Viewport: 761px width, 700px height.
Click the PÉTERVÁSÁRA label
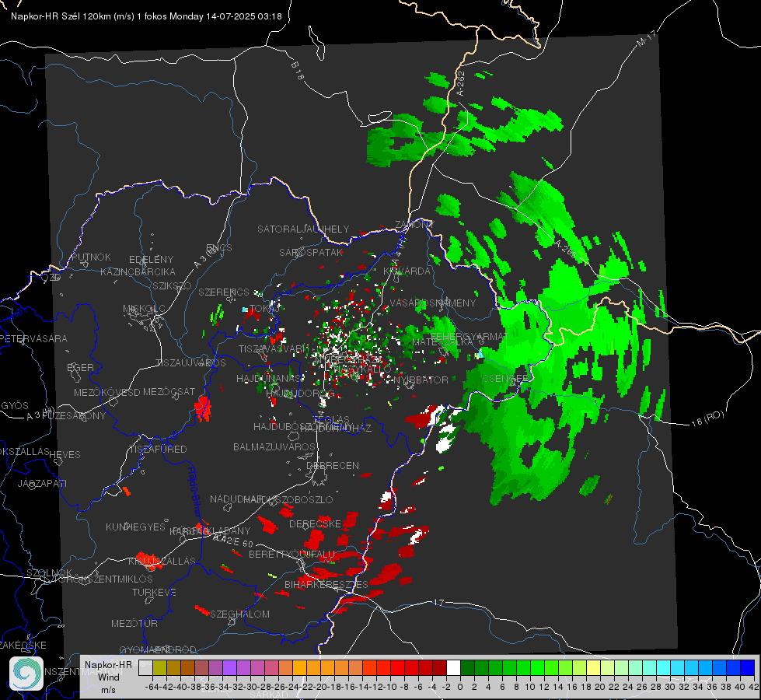click(33, 338)
